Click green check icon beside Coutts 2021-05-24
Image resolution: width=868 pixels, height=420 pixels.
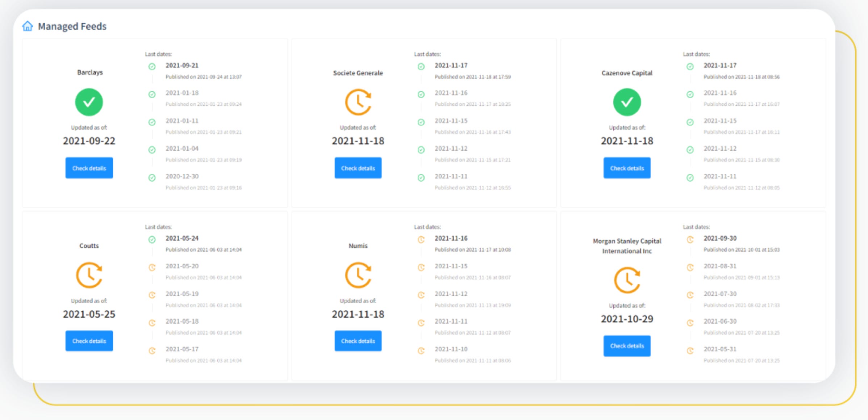(152, 239)
